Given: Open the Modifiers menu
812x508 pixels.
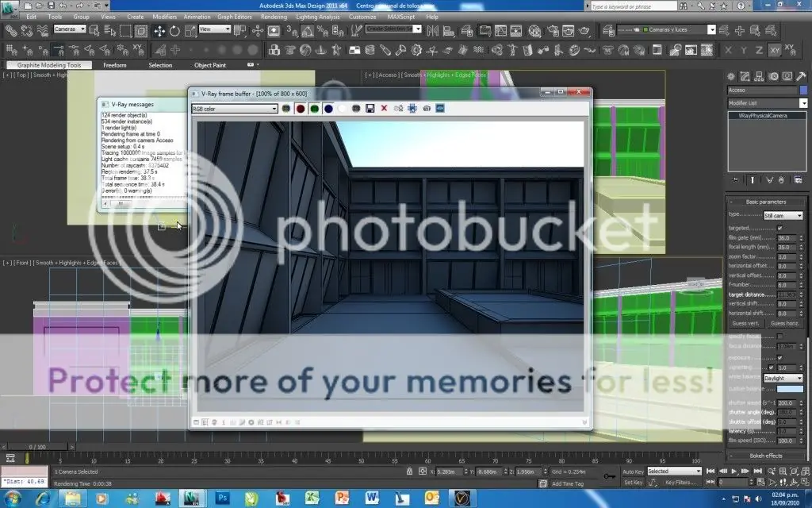Looking at the screenshot, I should click(x=165, y=17).
